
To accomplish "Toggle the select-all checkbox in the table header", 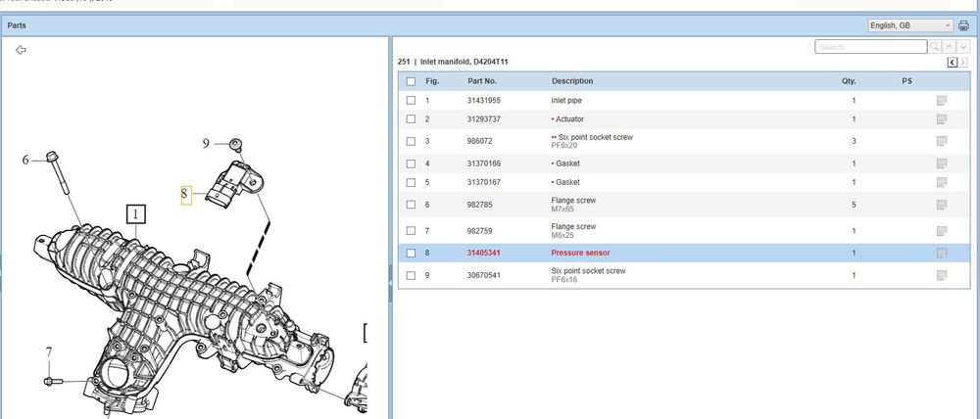I will click(x=411, y=81).
